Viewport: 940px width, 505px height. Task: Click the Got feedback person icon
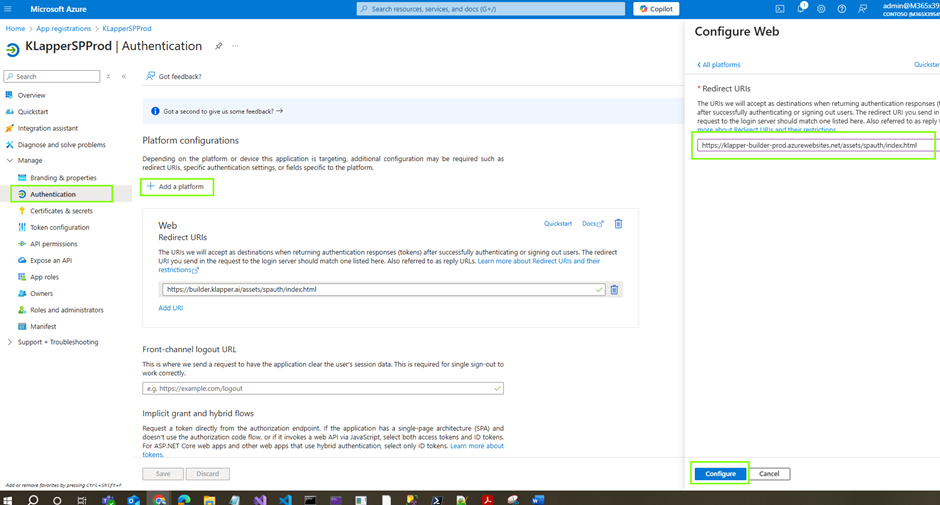coord(150,76)
